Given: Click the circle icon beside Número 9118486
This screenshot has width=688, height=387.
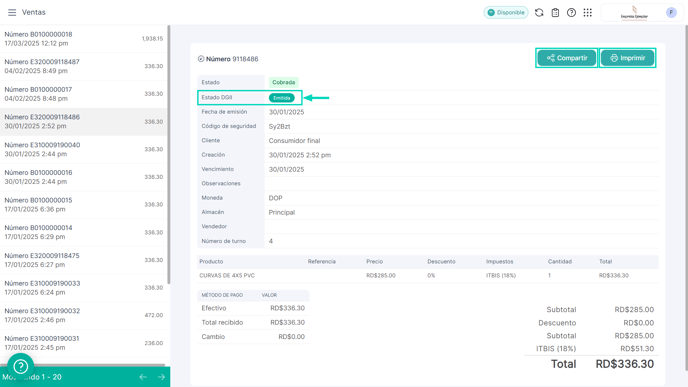Looking at the screenshot, I should coord(201,59).
